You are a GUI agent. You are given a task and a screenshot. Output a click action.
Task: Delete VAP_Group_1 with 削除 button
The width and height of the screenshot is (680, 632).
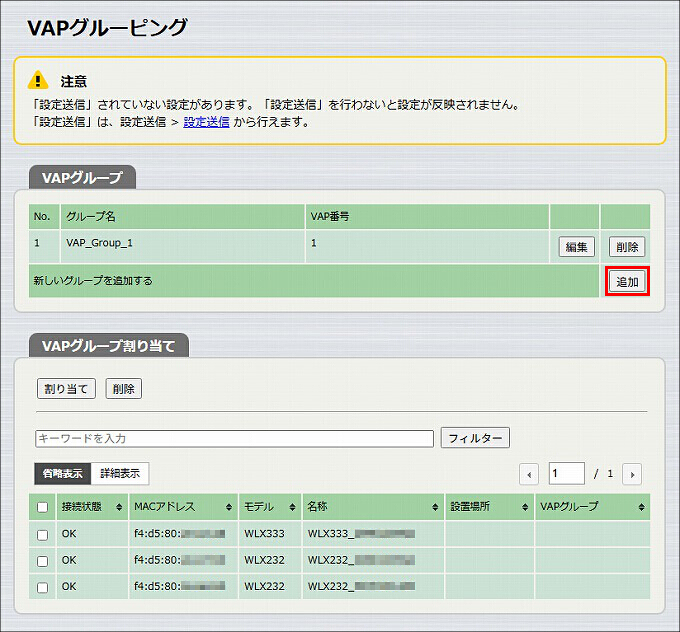coord(627,247)
